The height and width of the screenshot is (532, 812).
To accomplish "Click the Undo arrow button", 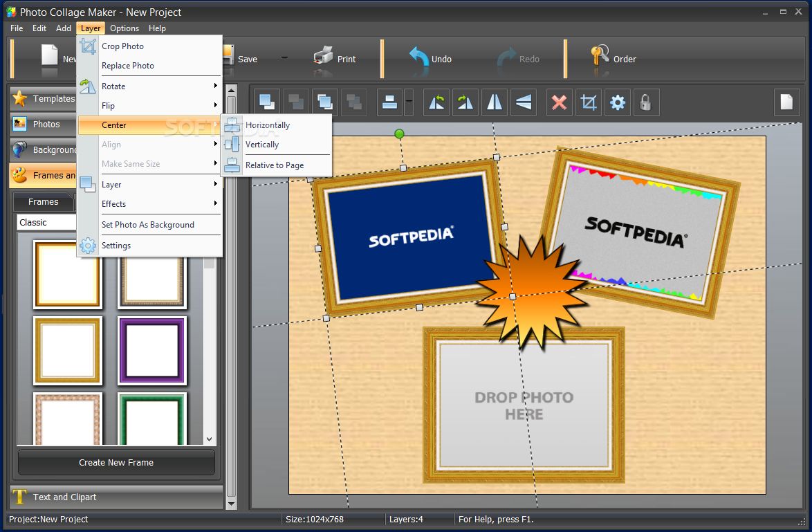I will coord(430,58).
